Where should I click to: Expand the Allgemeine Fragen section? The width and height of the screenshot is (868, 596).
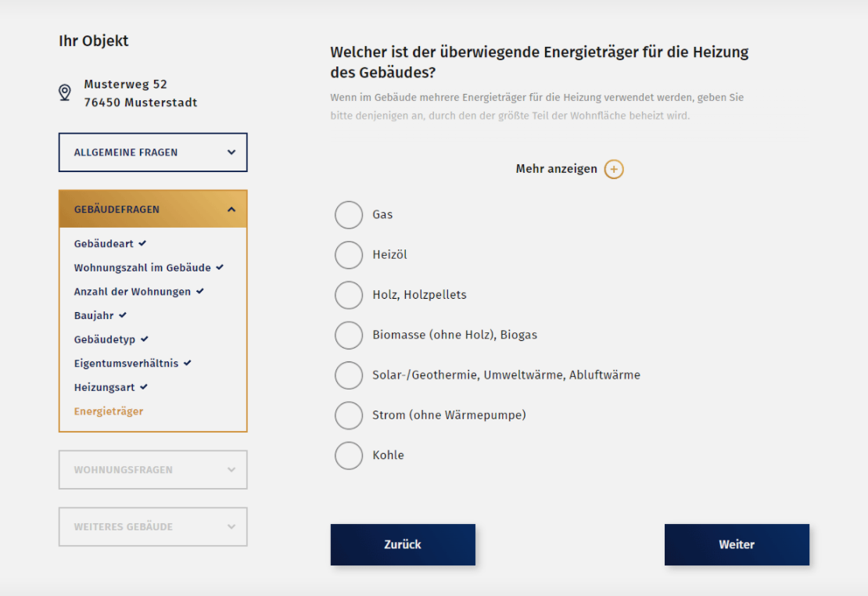[153, 153]
